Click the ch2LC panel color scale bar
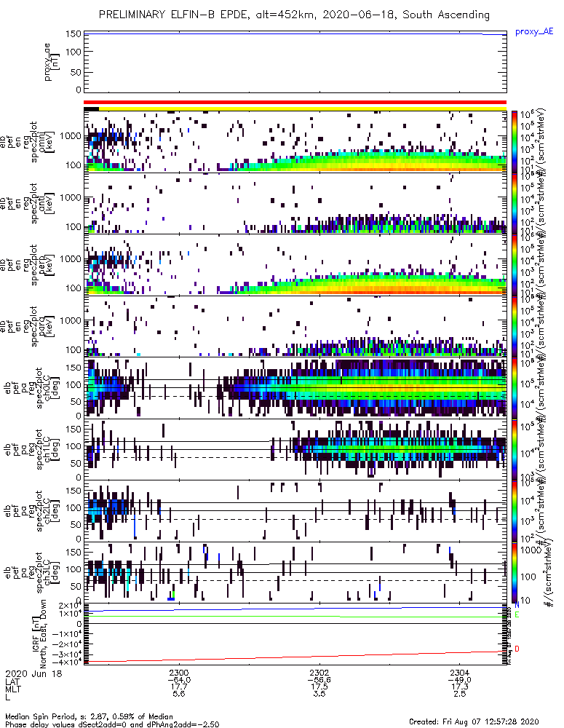 (x=515, y=511)
